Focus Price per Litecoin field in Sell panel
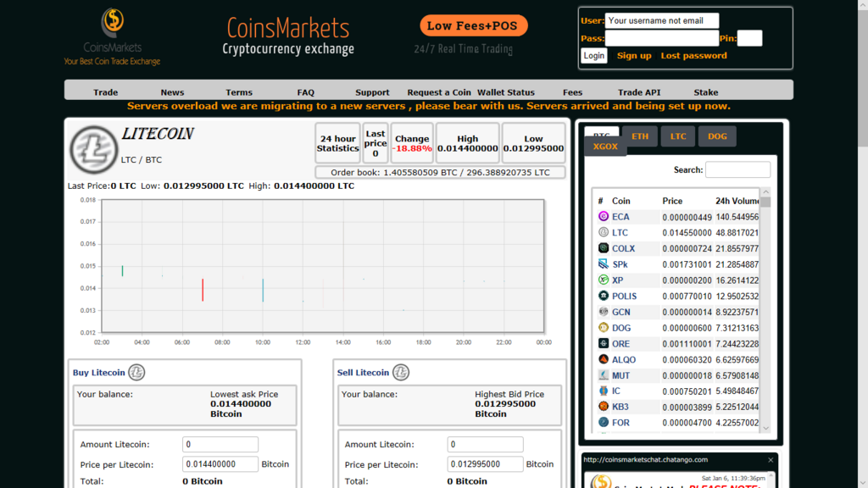The width and height of the screenshot is (868, 488). 485,464
